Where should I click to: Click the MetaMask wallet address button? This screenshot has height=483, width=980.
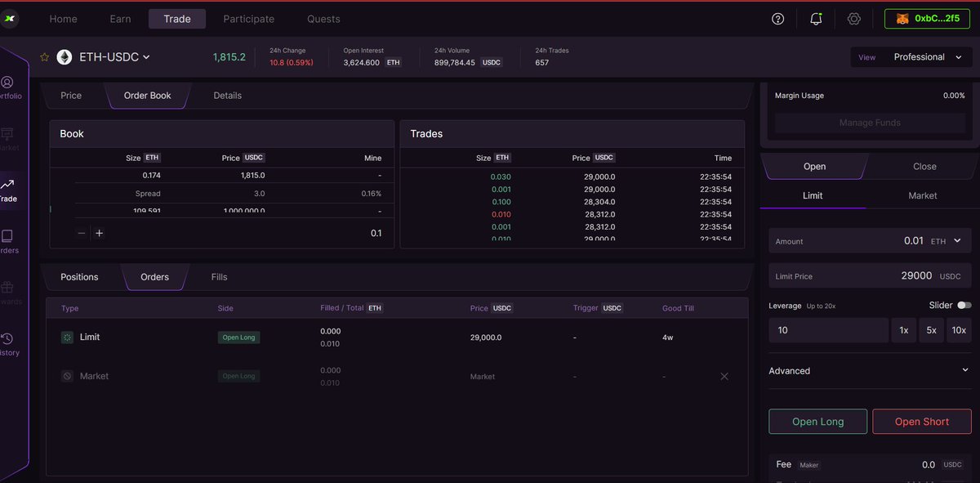[x=927, y=19]
